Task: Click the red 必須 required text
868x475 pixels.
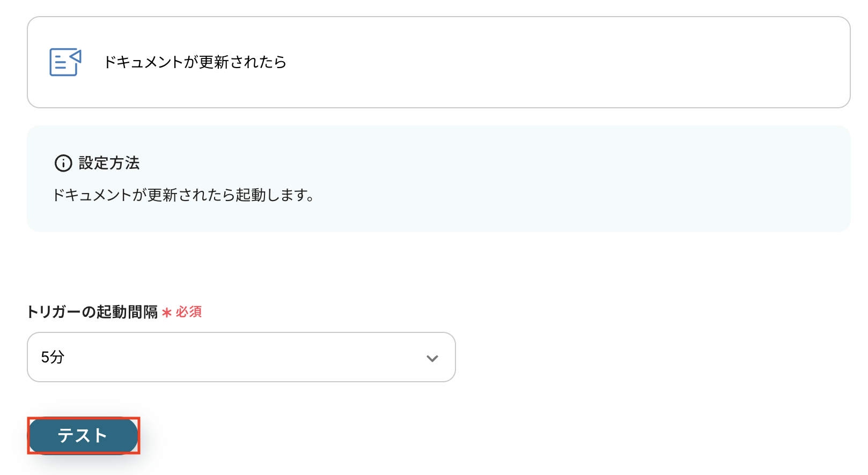Action: [x=189, y=312]
